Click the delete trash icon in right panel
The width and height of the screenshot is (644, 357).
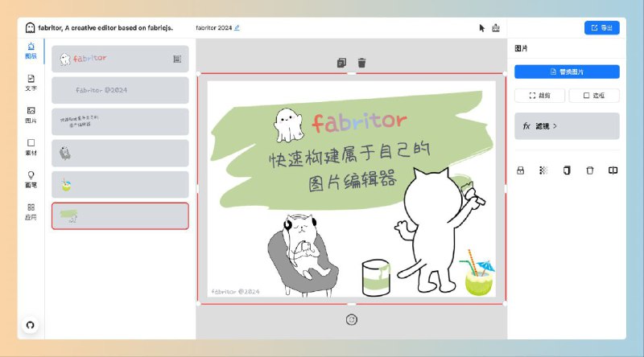[590, 170]
